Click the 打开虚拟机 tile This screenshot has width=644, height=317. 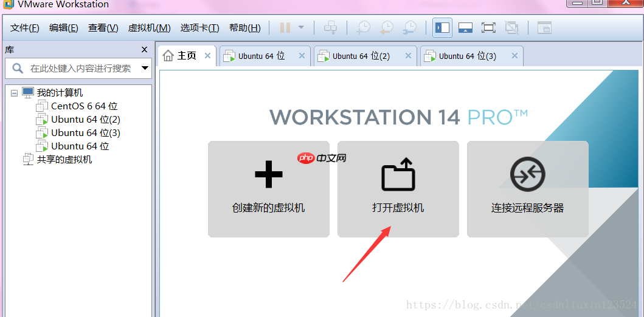coord(398,189)
